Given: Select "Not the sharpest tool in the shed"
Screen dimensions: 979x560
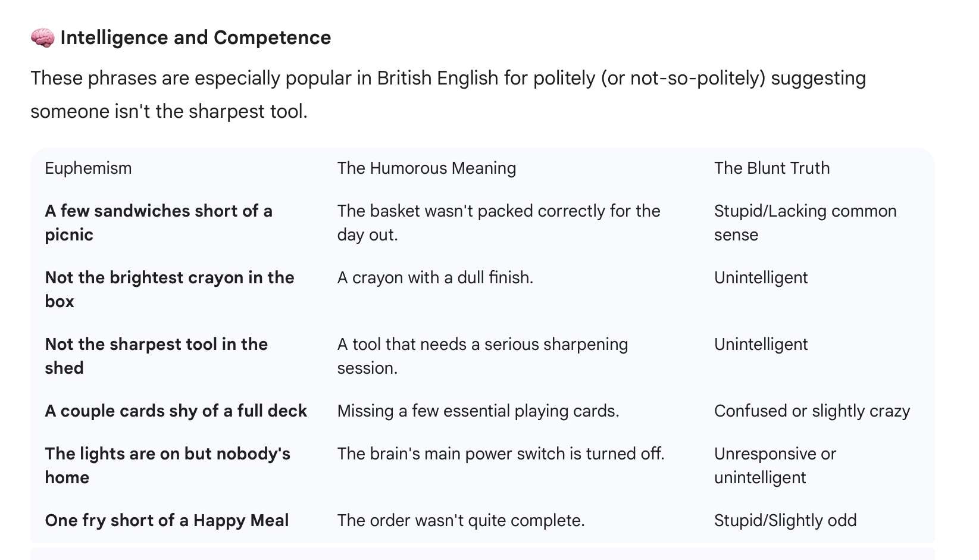Looking at the screenshot, I should 156,356.
